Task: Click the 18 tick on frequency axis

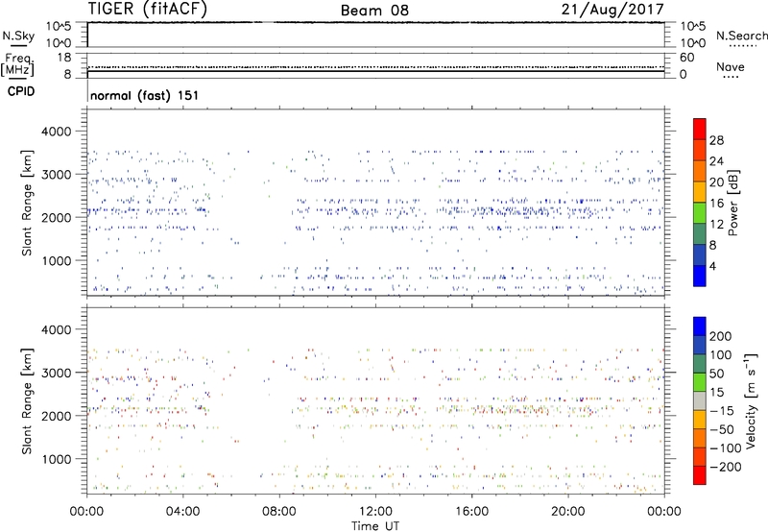Action: pyautogui.click(x=64, y=58)
